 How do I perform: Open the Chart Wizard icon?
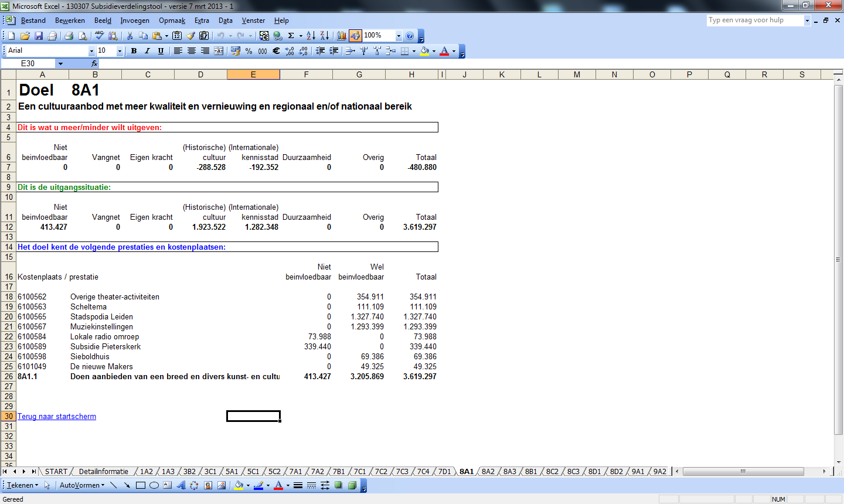[342, 36]
